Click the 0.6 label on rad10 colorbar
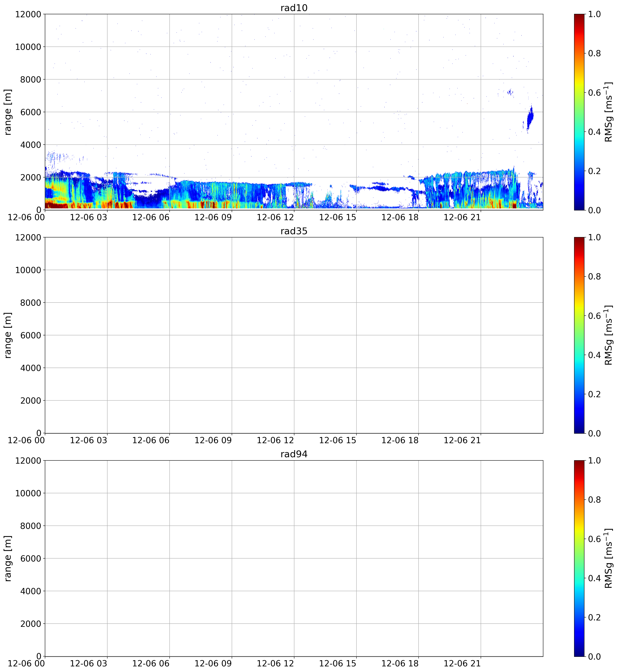 click(594, 93)
